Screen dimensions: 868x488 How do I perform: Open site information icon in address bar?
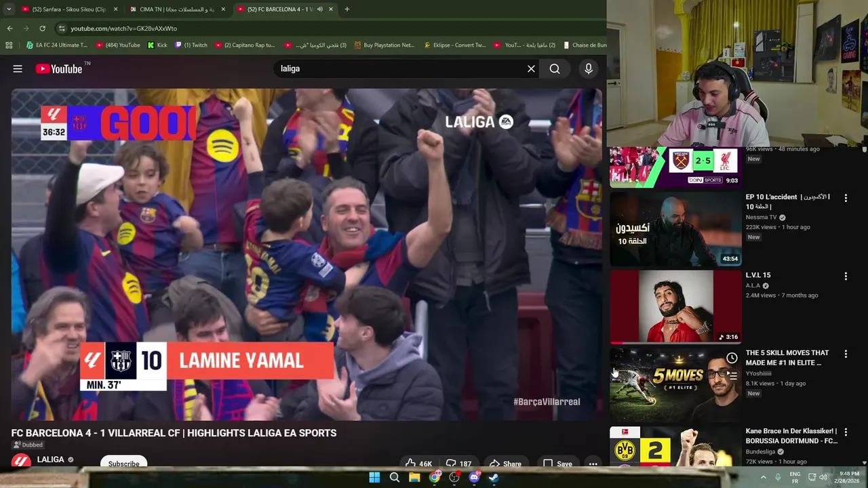tap(62, 28)
